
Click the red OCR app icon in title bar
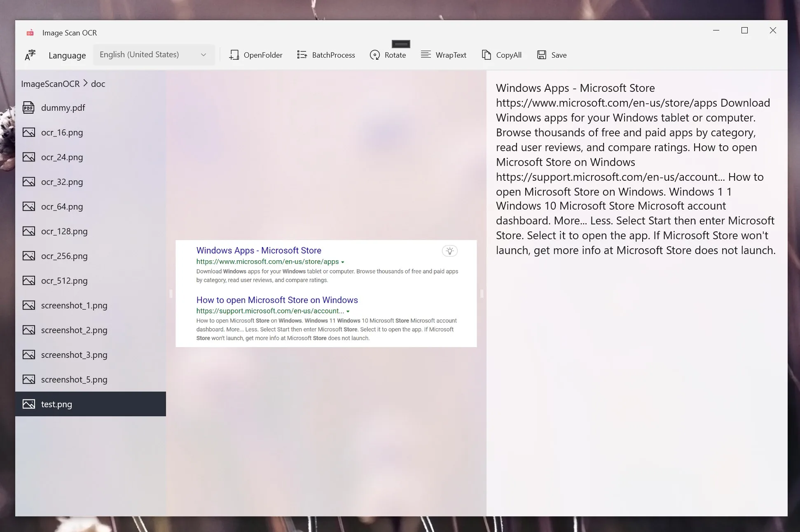[x=30, y=33]
